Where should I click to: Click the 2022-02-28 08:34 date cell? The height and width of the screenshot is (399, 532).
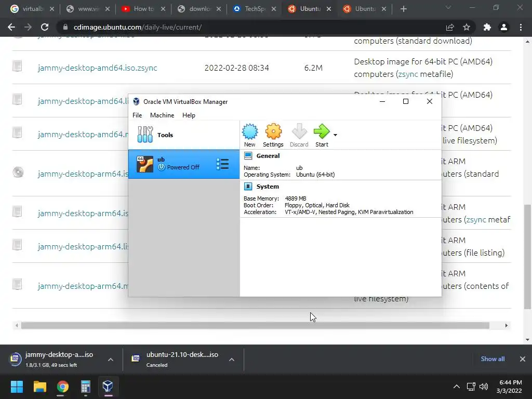pyautogui.click(x=236, y=68)
